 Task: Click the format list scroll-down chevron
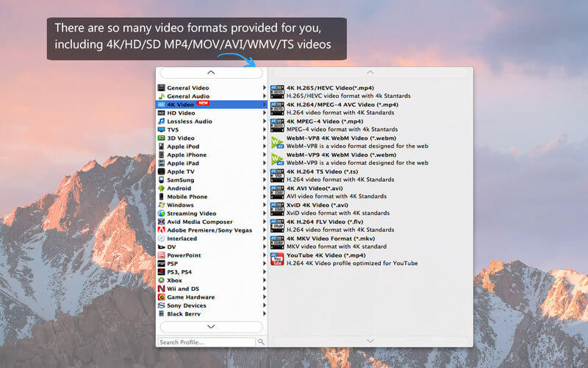(370, 341)
